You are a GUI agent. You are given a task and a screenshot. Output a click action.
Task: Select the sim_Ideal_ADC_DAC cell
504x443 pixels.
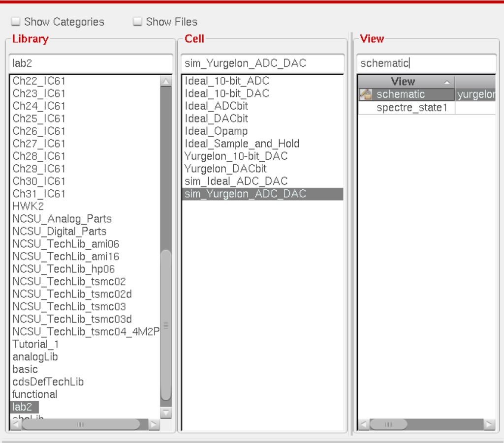(236, 181)
